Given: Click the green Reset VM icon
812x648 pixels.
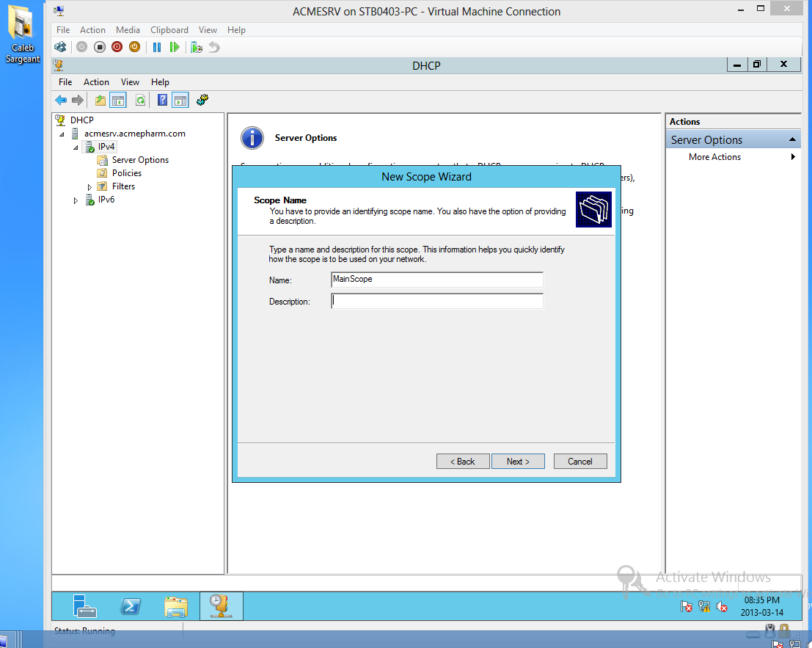Looking at the screenshot, I should point(175,47).
